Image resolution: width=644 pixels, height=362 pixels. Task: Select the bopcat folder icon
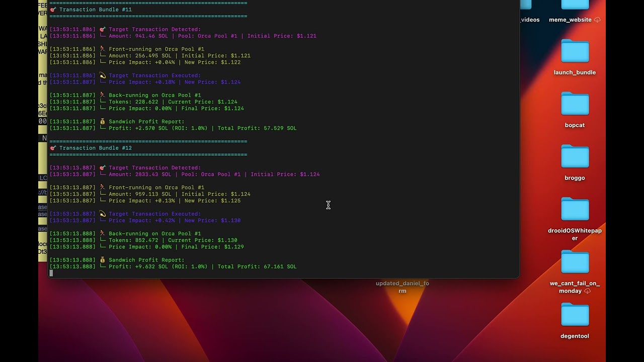click(x=575, y=104)
